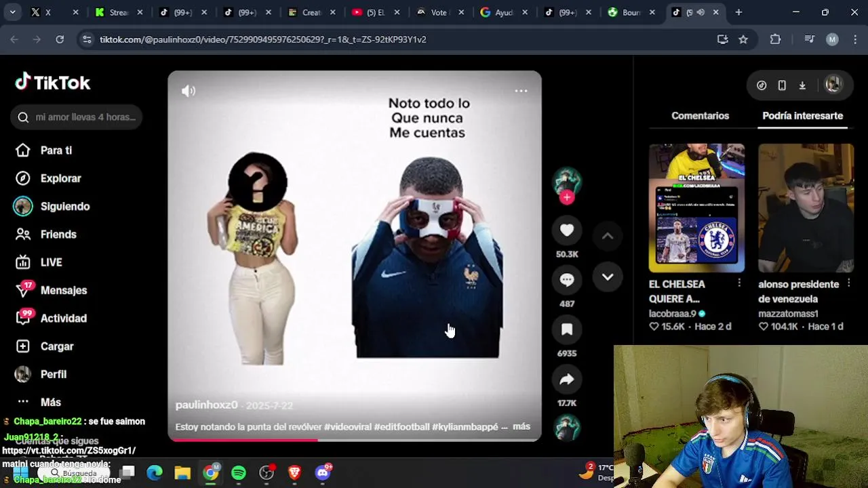Like the video with heart icon

[567, 230]
